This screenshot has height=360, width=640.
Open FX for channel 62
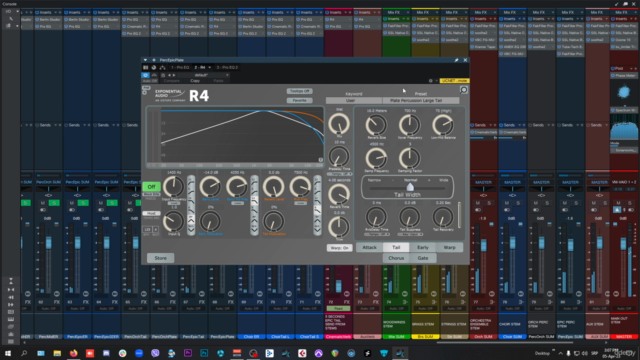(x=57, y=302)
